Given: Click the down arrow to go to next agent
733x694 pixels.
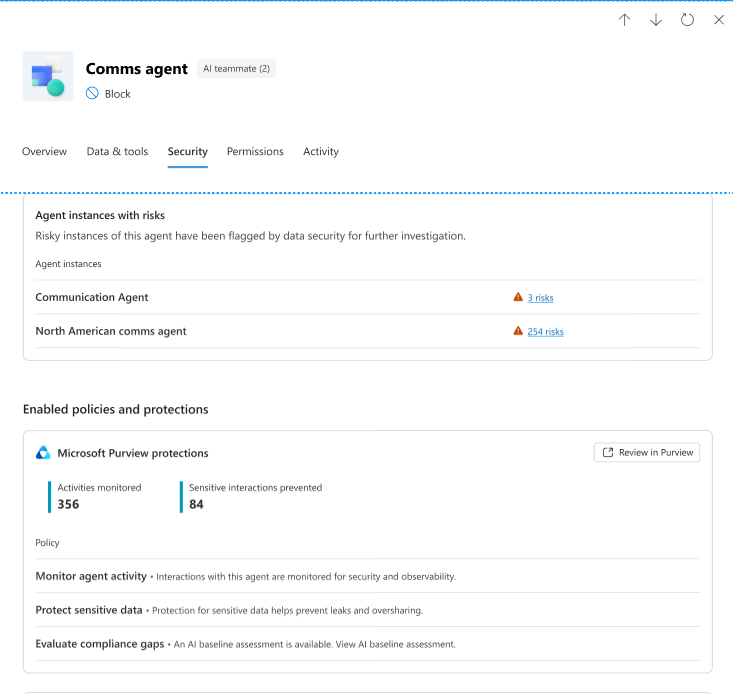Looking at the screenshot, I should click(656, 20).
